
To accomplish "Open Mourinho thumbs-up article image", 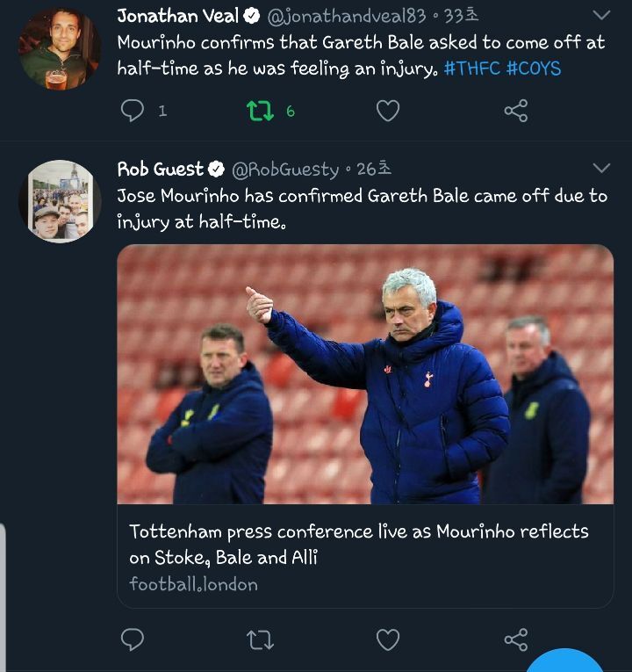I will (365, 374).
